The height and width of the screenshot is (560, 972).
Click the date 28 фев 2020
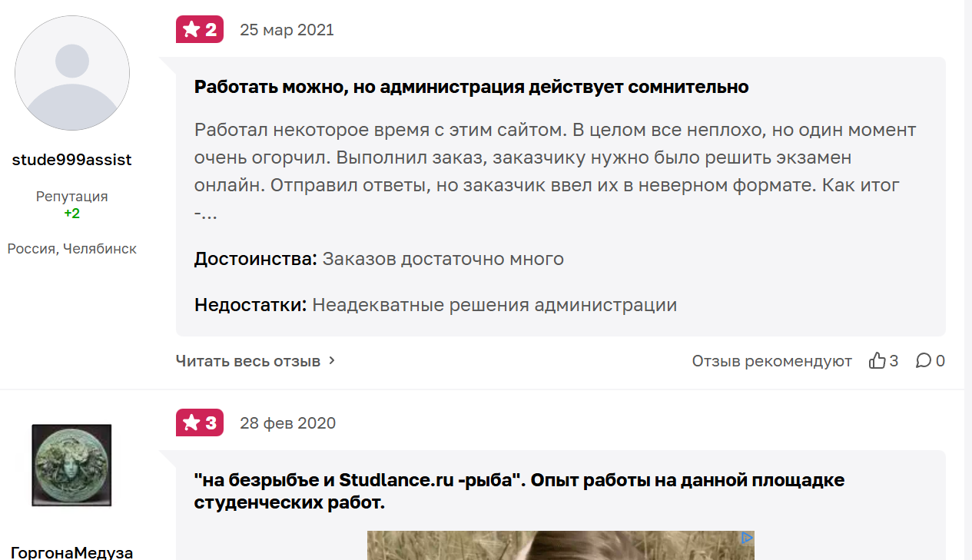(x=287, y=423)
